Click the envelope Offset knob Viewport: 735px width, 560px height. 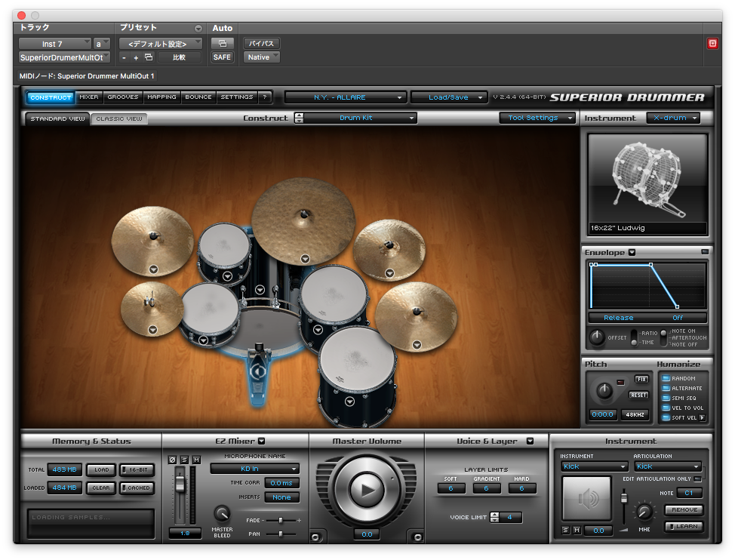tap(597, 337)
